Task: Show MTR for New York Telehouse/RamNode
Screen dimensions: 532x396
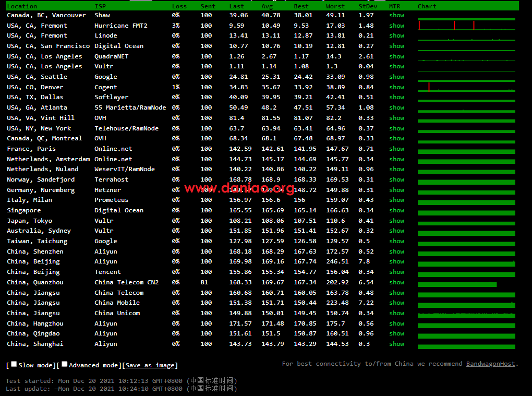Action: [x=396, y=128]
